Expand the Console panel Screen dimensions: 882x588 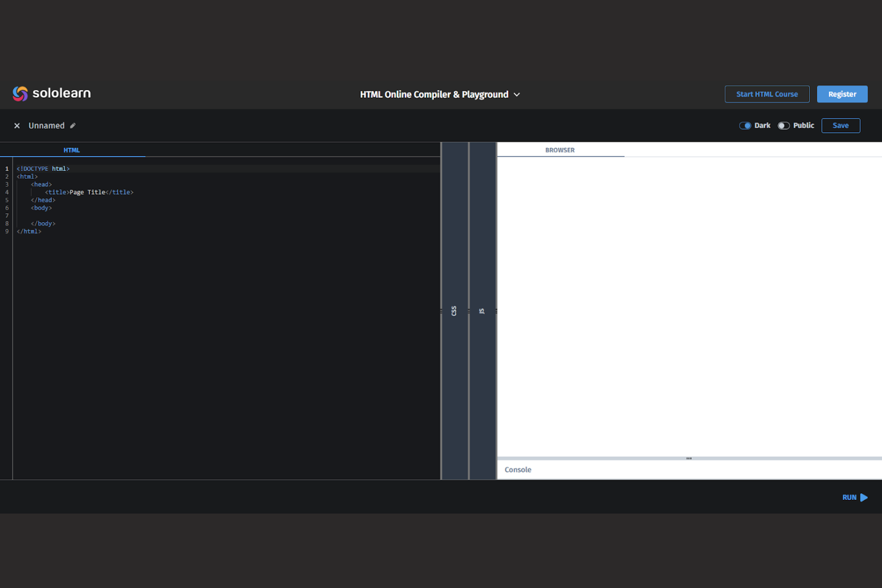click(517, 469)
